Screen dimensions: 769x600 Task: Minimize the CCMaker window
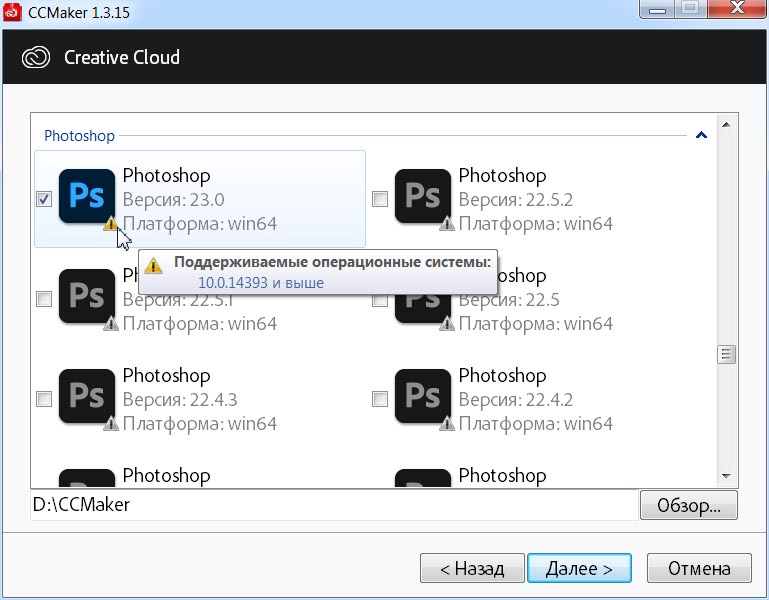(657, 8)
